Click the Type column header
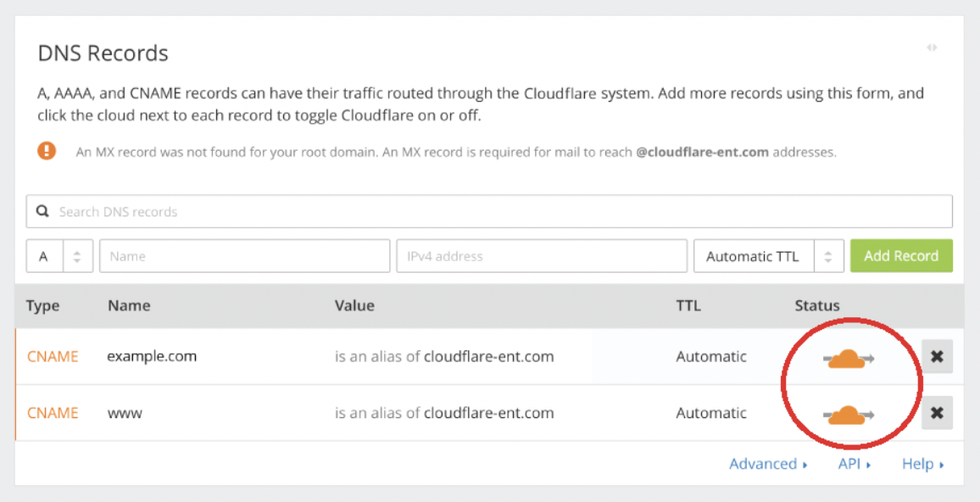Image resolution: width=980 pixels, height=502 pixels. click(43, 306)
